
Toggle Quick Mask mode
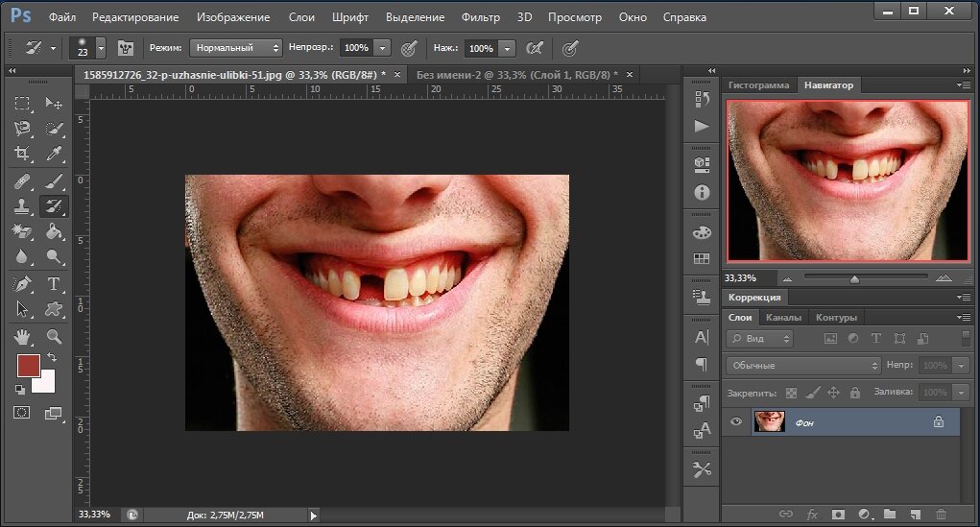pos(22,413)
